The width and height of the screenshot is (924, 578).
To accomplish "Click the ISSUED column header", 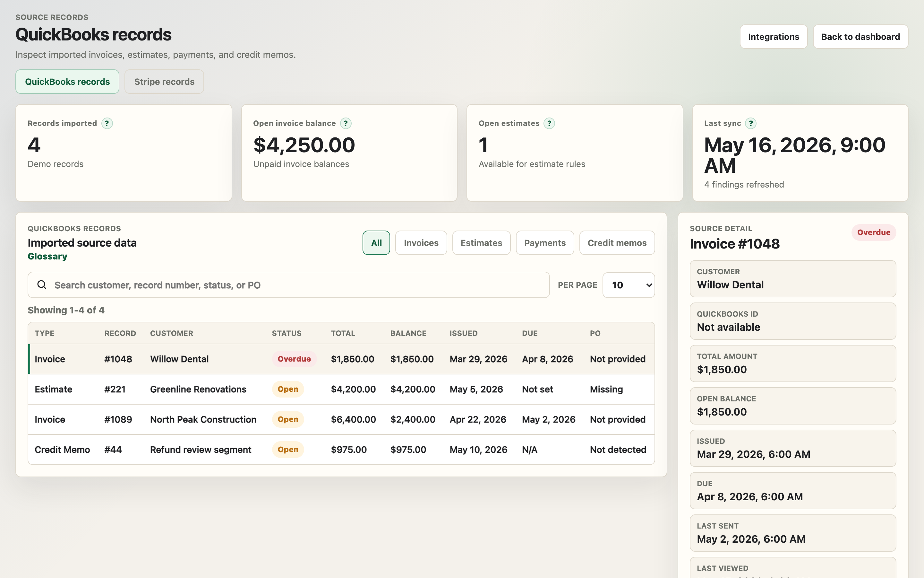I will coord(464,333).
